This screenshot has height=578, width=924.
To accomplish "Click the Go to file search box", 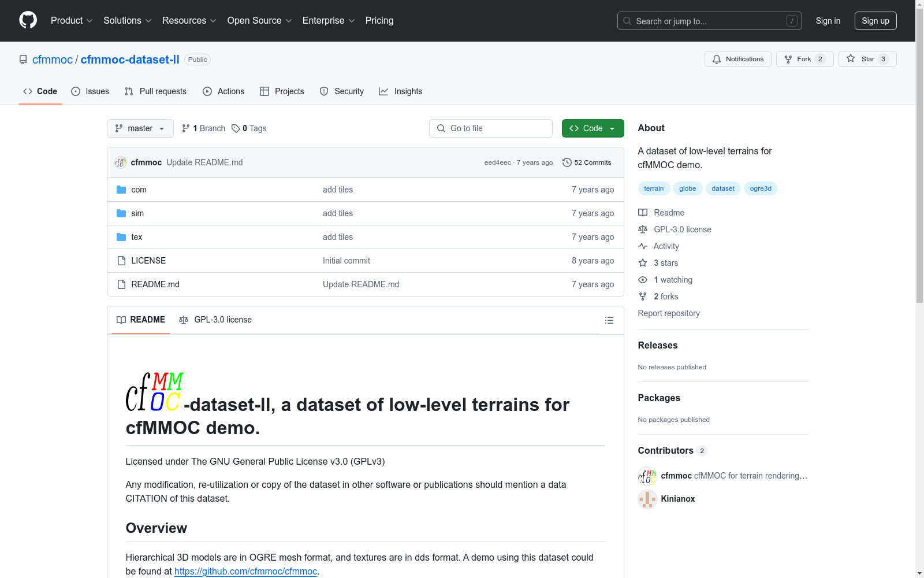I will coord(491,128).
